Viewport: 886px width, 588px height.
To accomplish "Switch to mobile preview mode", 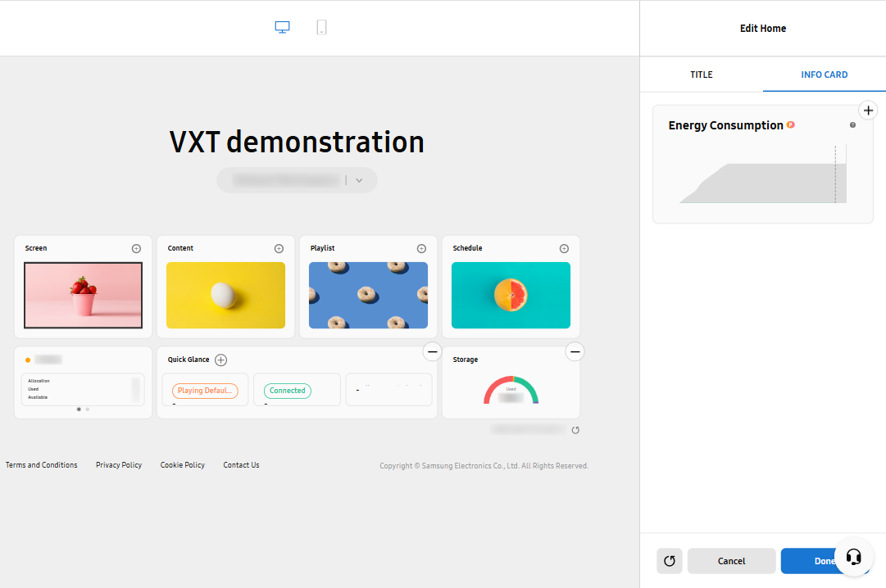I will pos(321,28).
